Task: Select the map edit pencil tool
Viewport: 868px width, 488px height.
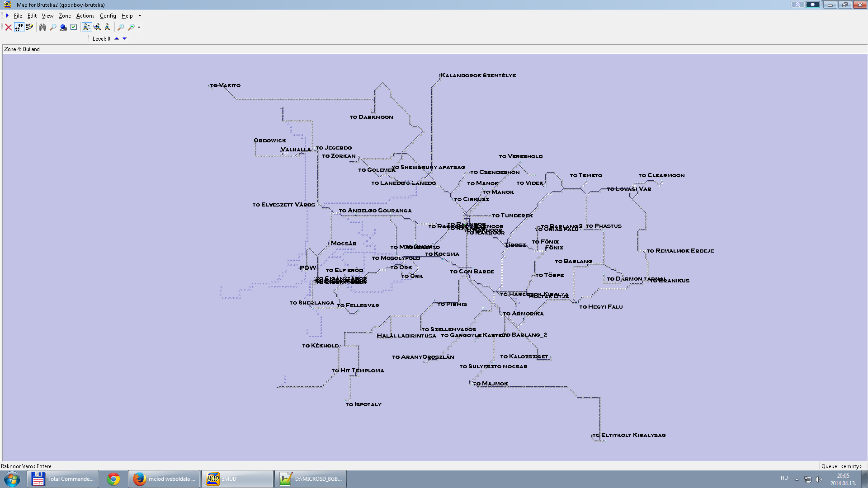Action: (x=29, y=27)
